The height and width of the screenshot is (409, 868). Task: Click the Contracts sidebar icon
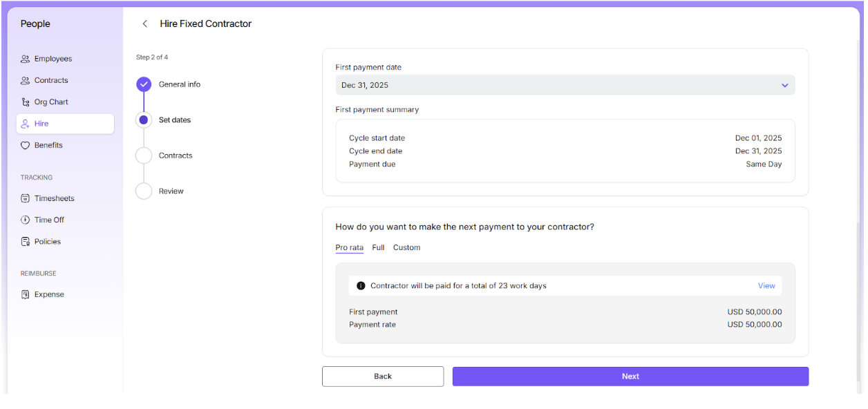[x=26, y=81]
